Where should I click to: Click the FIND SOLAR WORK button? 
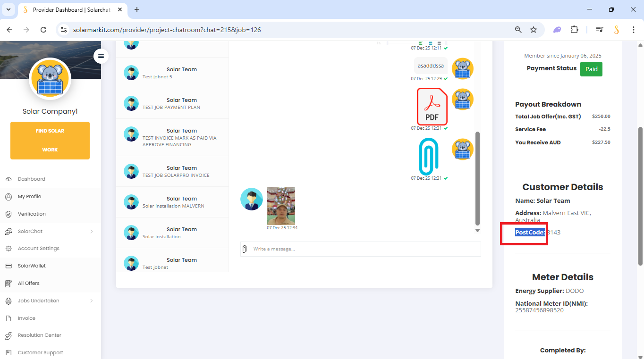pyautogui.click(x=50, y=141)
